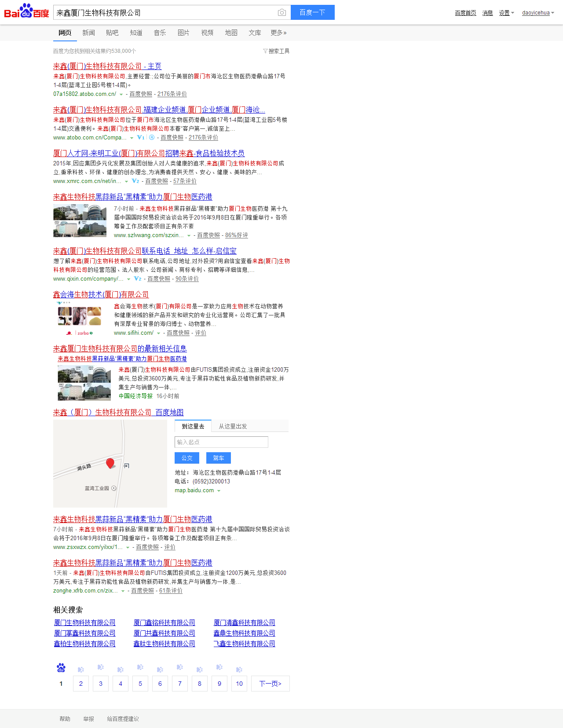This screenshot has width=563, height=728.
Task: Click the Baidu map preview
Action: tap(110, 464)
